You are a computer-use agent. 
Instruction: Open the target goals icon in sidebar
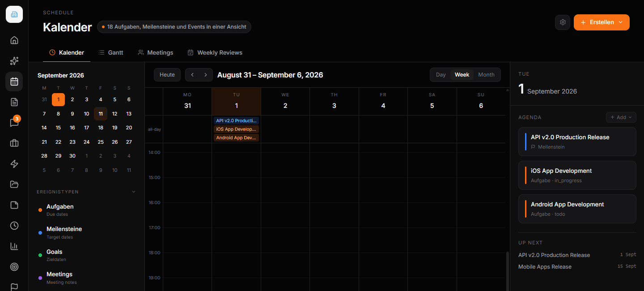(x=14, y=267)
